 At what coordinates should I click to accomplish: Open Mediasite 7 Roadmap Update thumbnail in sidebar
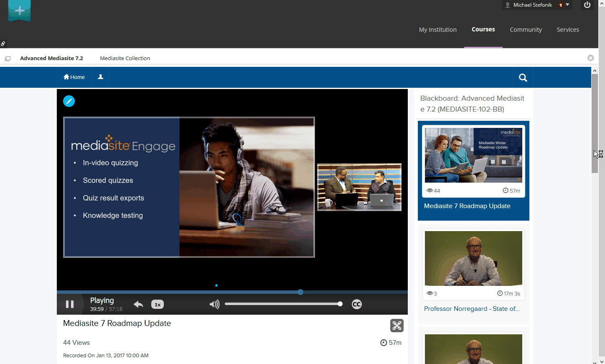tap(473, 155)
